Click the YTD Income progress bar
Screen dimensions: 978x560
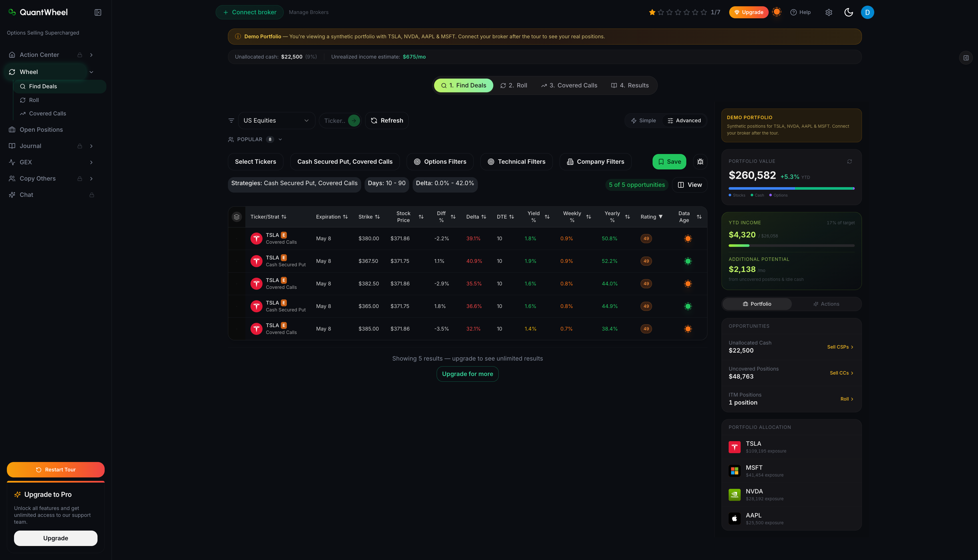pyautogui.click(x=791, y=245)
